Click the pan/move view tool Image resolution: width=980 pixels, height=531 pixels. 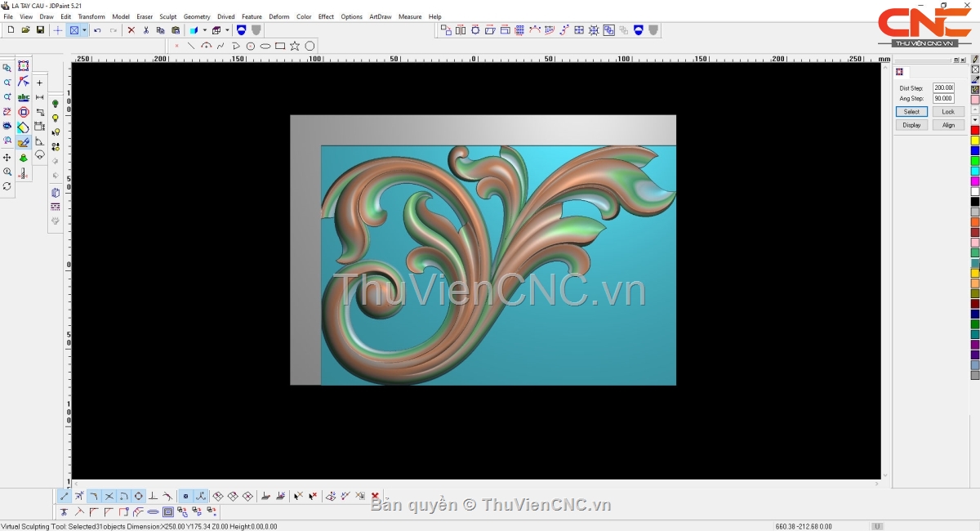coord(7,157)
